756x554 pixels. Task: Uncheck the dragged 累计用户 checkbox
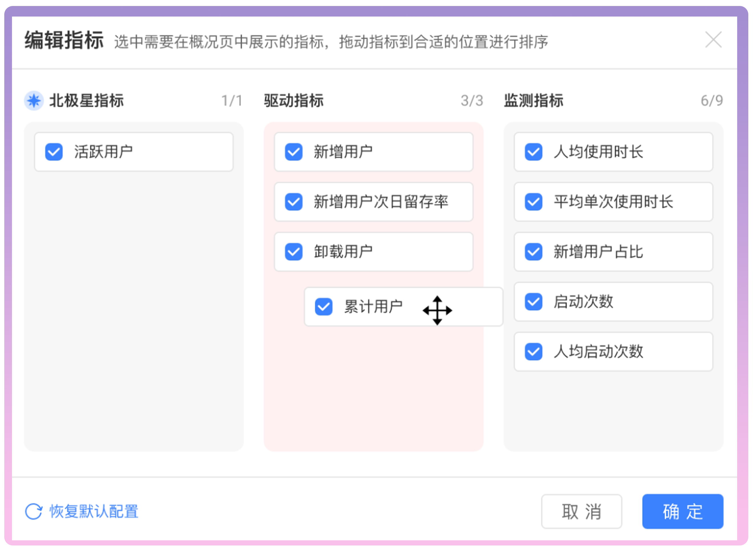pos(324,307)
